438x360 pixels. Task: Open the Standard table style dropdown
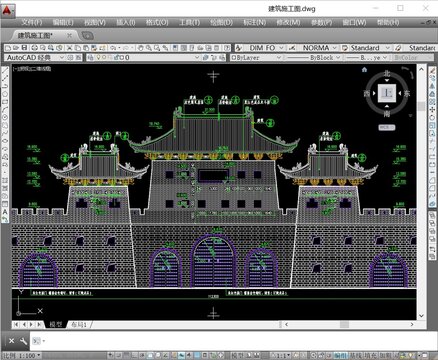tap(388, 48)
